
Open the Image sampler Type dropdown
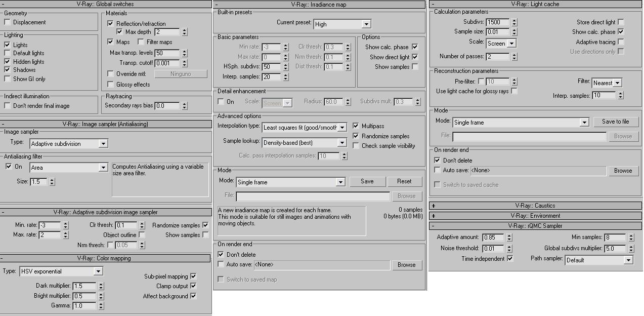(69, 144)
